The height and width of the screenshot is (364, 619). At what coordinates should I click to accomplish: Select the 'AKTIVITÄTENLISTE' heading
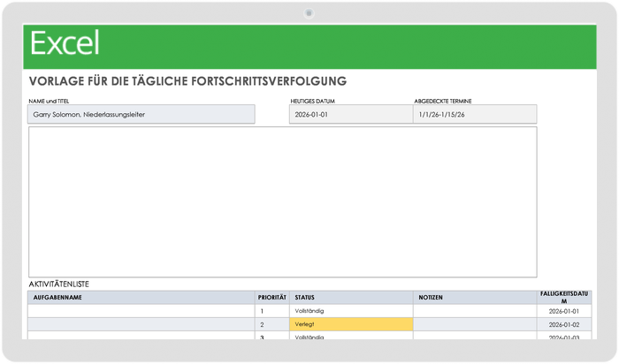tap(59, 284)
